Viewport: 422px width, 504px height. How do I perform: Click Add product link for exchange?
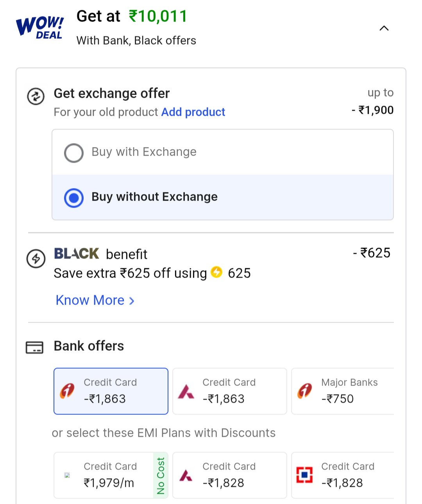pyautogui.click(x=193, y=112)
